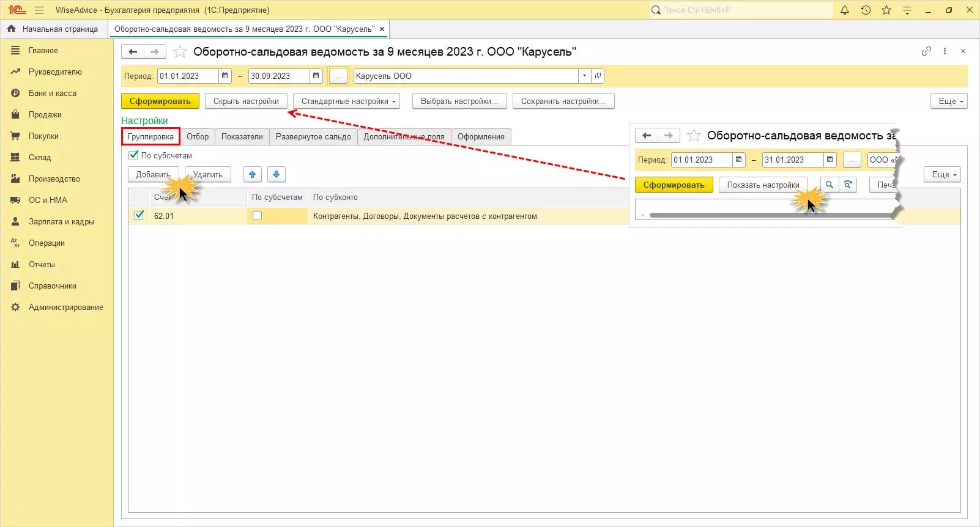Expand the Стандартные настройки dropdown

coord(346,101)
